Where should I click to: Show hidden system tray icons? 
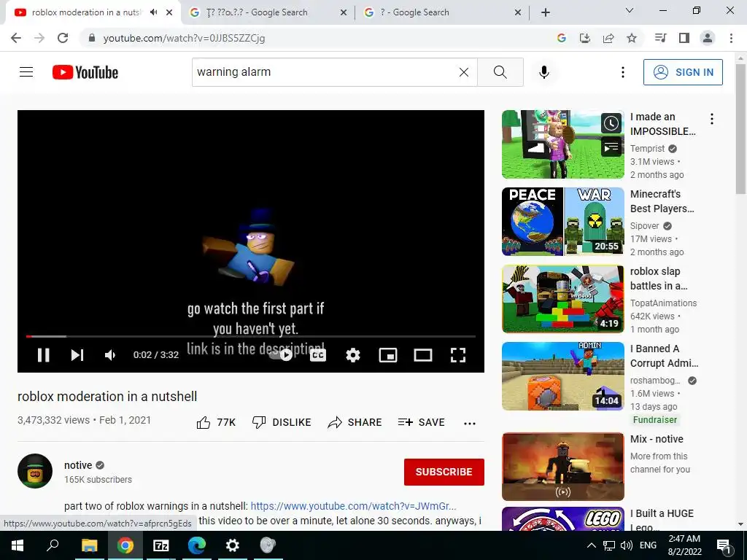(x=591, y=545)
